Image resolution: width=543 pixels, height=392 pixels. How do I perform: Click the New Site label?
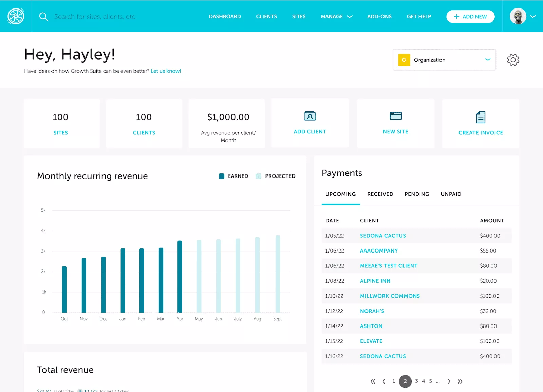pos(396,132)
